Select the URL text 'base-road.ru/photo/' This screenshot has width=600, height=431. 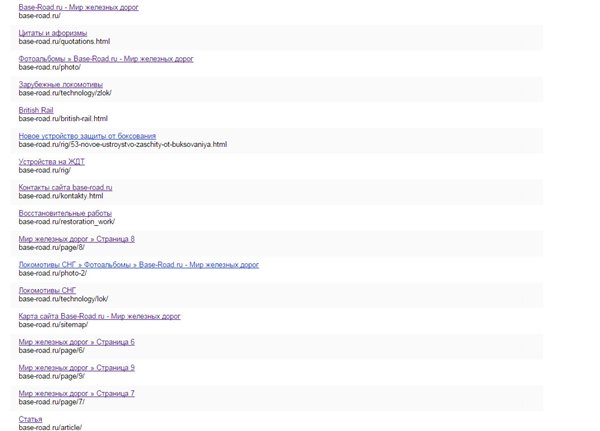50,67
